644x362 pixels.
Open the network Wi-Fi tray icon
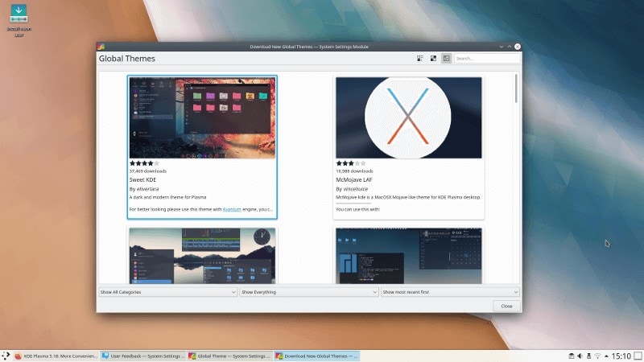pyautogui.click(x=597, y=356)
